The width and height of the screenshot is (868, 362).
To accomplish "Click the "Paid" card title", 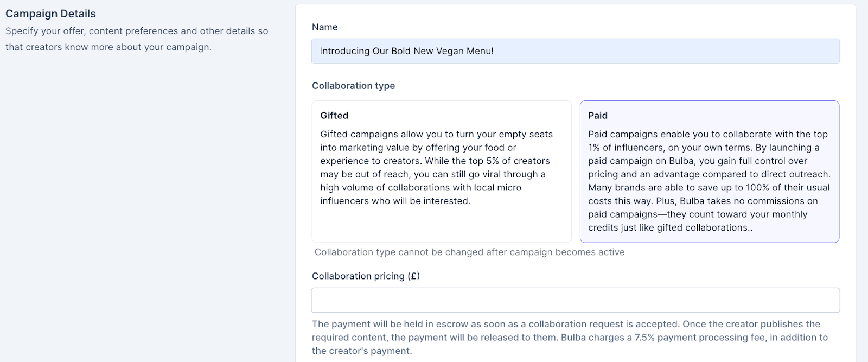I will (x=597, y=116).
